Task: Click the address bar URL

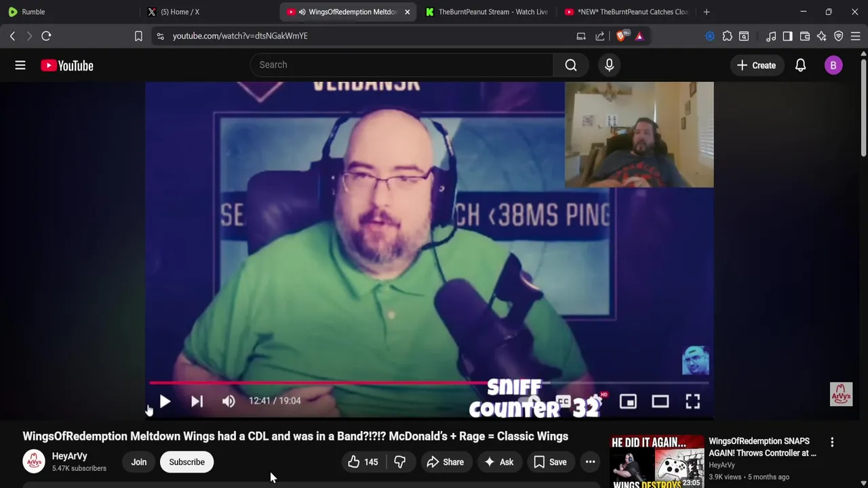Action: click(x=240, y=36)
